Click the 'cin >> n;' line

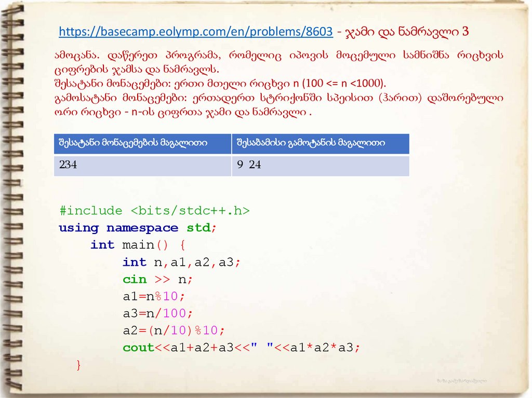[x=158, y=279]
